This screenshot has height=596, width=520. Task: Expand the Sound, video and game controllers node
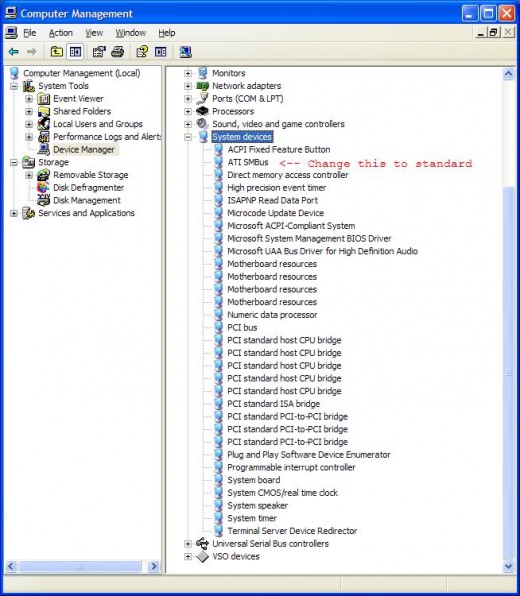tap(188, 124)
